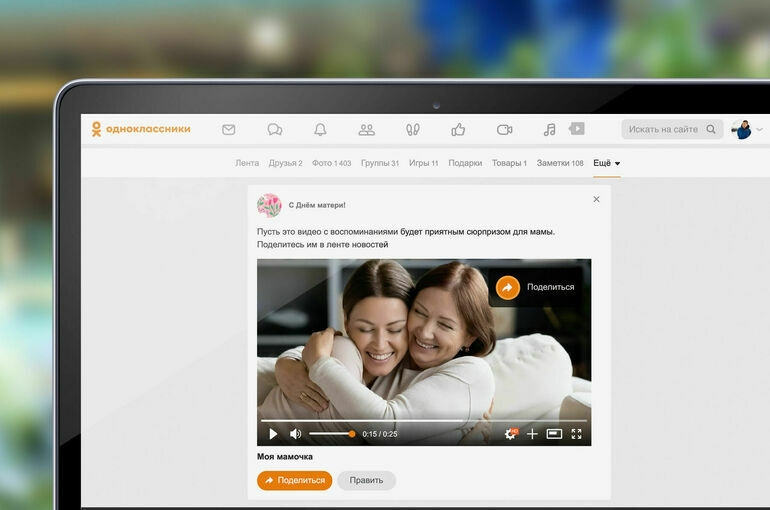This screenshot has height=510, width=770.
Task: Open discussions via the chat bubbles icon
Action: click(x=275, y=129)
